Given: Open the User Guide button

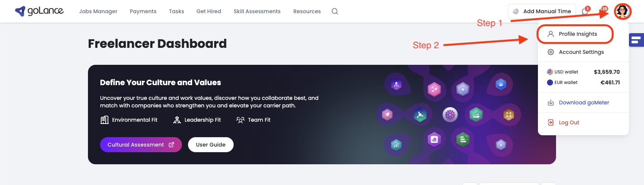Looking at the screenshot, I should [211, 145].
